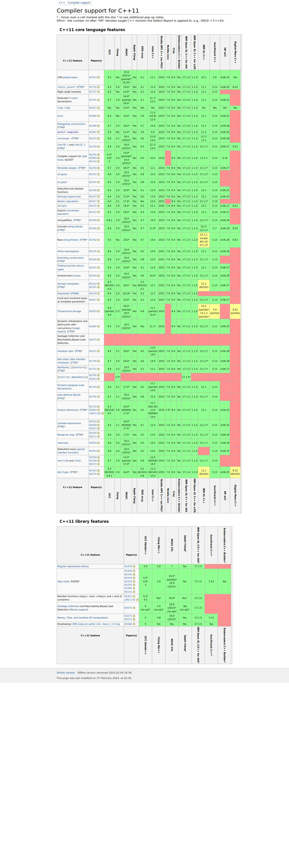Open the User-defined literals link
Screen dimensions: 289x868
[69, 395]
